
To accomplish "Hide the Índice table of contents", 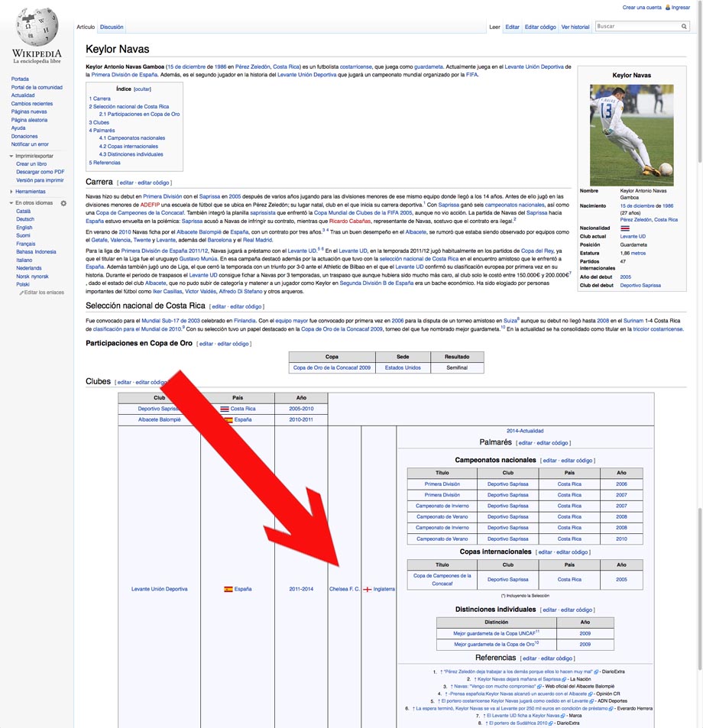I will [x=142, y=89].
